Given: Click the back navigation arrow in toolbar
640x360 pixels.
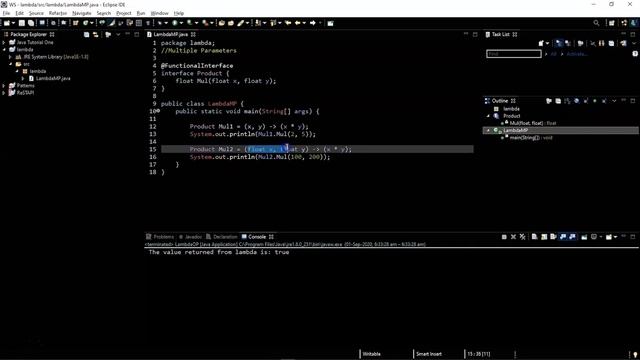Looking at the screenshot, I should pos(298,23).
